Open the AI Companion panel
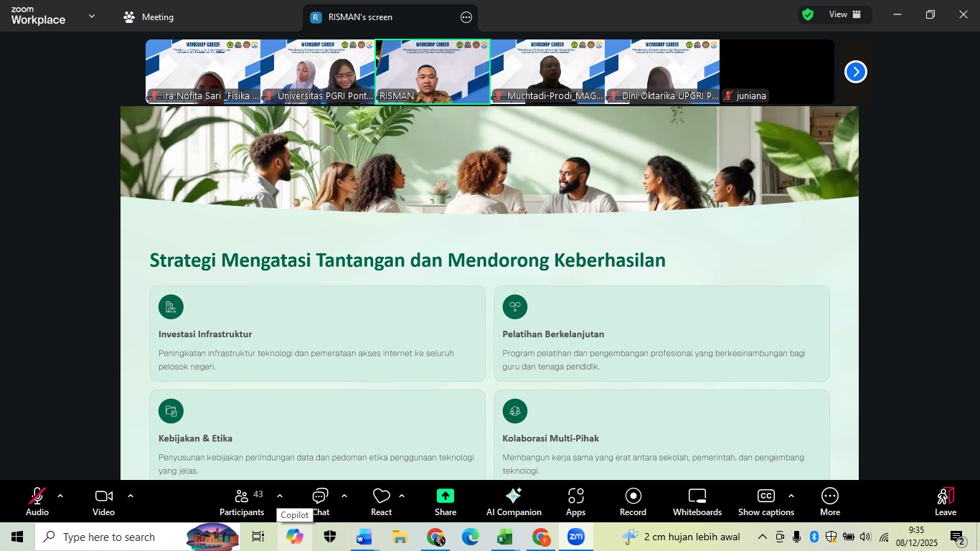This screenshot has width=980, height=551. tap(514, 501)
